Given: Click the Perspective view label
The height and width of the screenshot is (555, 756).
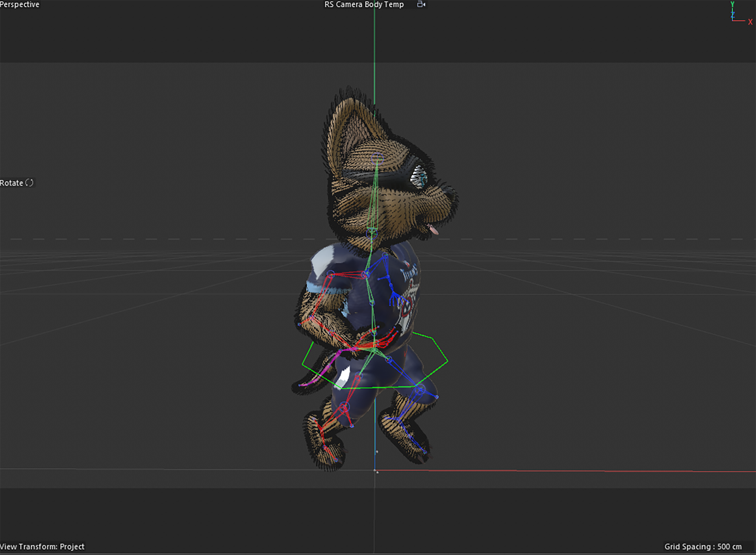Looking at the screenshot, I should coord(20,4).
